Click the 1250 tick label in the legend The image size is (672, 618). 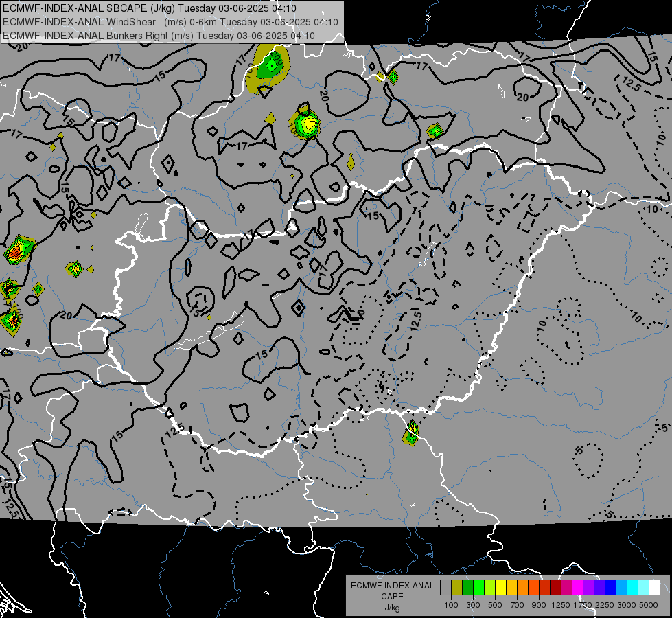coord(561,605)
